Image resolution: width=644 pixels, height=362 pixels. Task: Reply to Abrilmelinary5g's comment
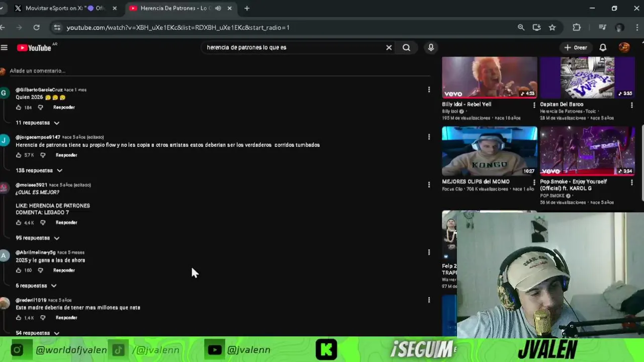[x=64, y=270]
